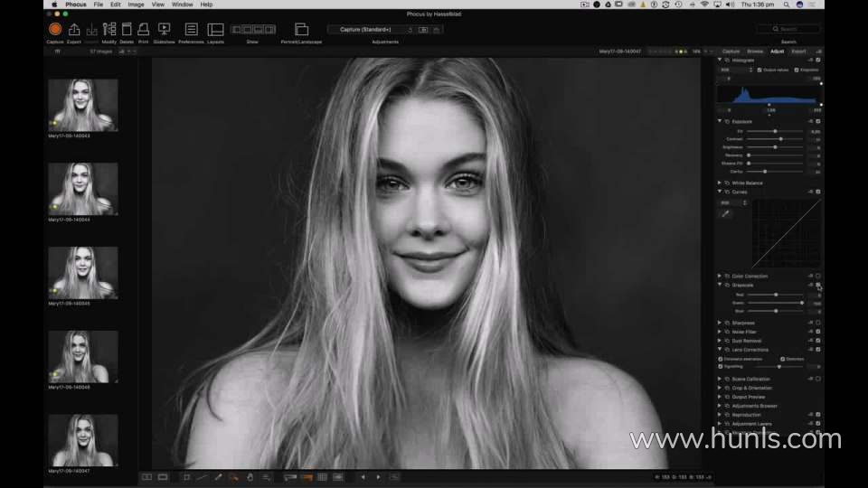Enable the Sharpness checkbox
Image resolution: width=868 pixels, height=488 pixels.
(x=818, y=323)
